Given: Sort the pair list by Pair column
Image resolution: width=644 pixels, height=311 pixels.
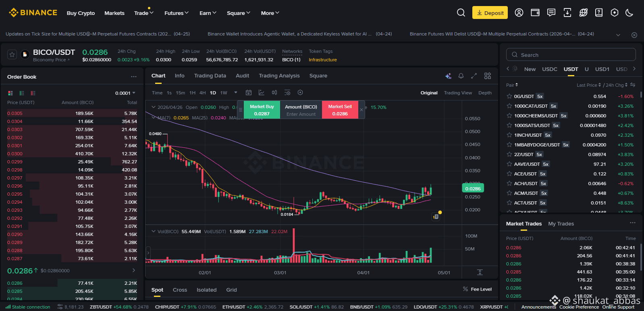Looking at the screenshot, I should point(512,85).
